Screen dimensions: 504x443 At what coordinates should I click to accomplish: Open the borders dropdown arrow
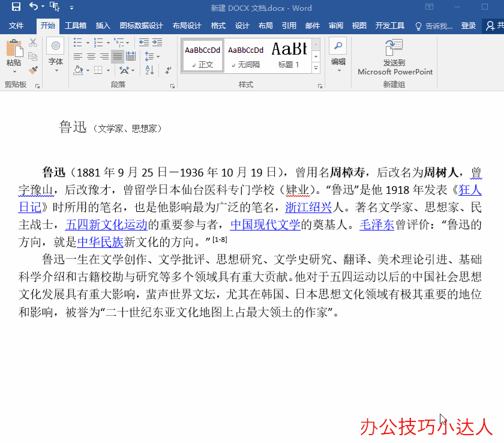pos(108,70)
